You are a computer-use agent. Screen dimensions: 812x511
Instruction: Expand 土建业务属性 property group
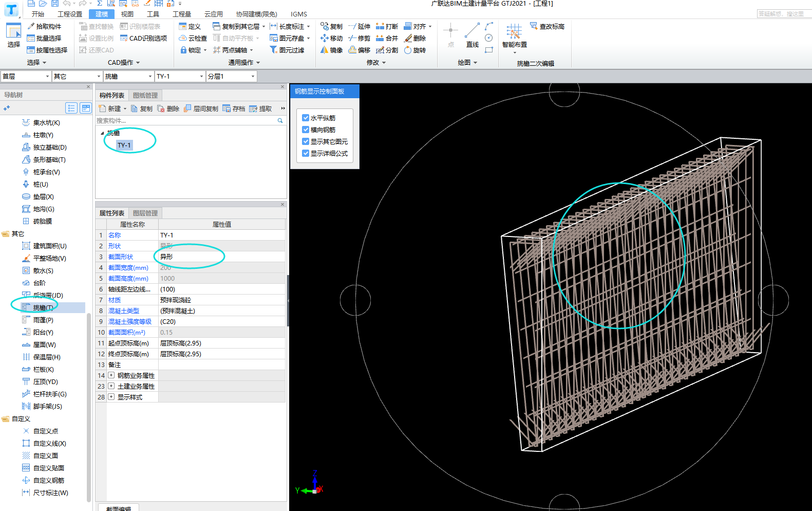(111, 386)
